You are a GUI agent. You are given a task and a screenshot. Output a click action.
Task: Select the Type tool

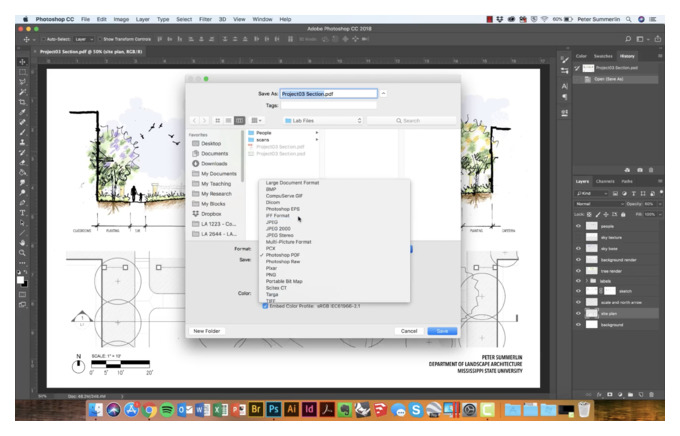[22, 213]
